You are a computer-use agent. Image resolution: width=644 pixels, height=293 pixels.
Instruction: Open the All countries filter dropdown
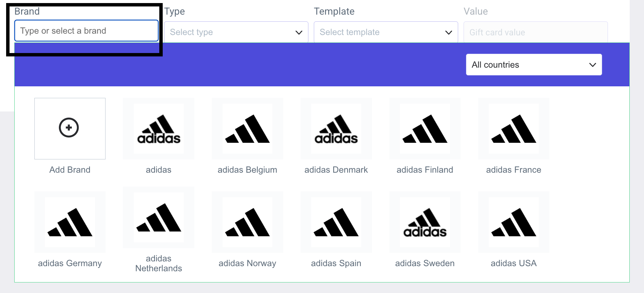pos(534,65)
